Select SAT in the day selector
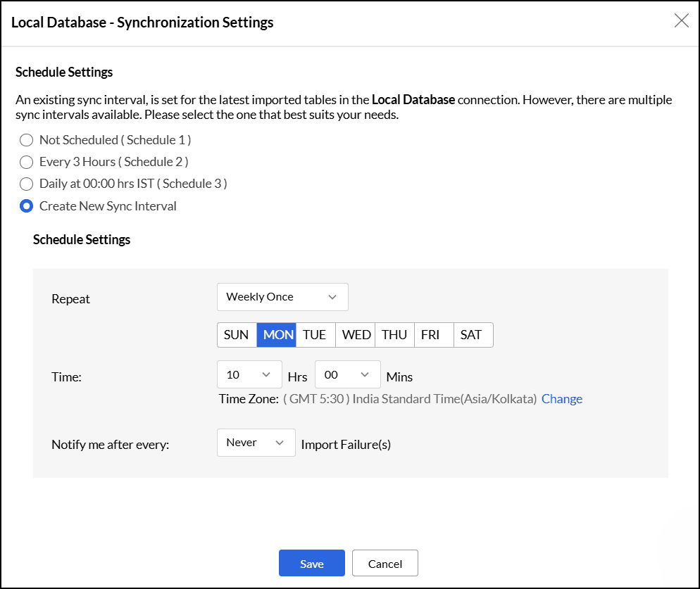The image size is (700, 589). coord(473,334)
